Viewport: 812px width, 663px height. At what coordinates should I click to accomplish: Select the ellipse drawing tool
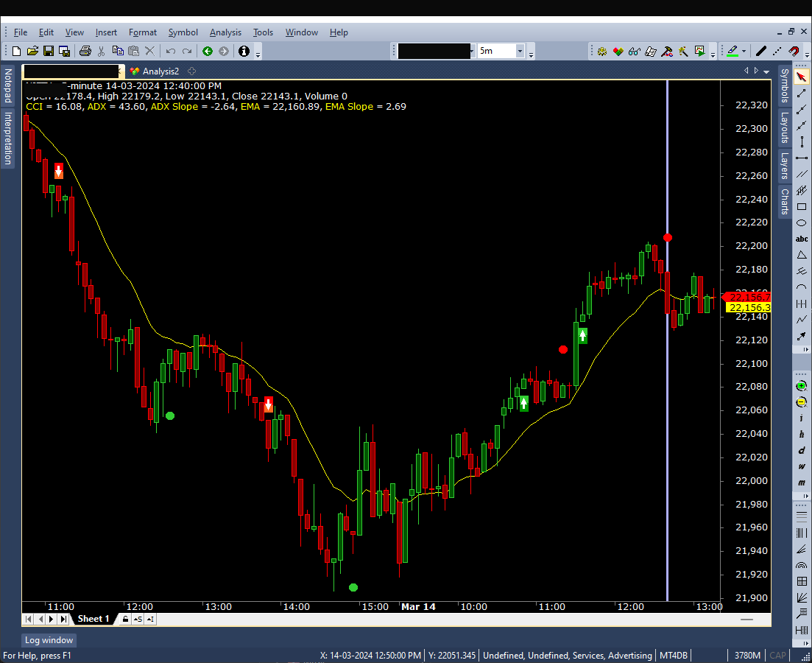pyautogui.click(x=801, y=223)
